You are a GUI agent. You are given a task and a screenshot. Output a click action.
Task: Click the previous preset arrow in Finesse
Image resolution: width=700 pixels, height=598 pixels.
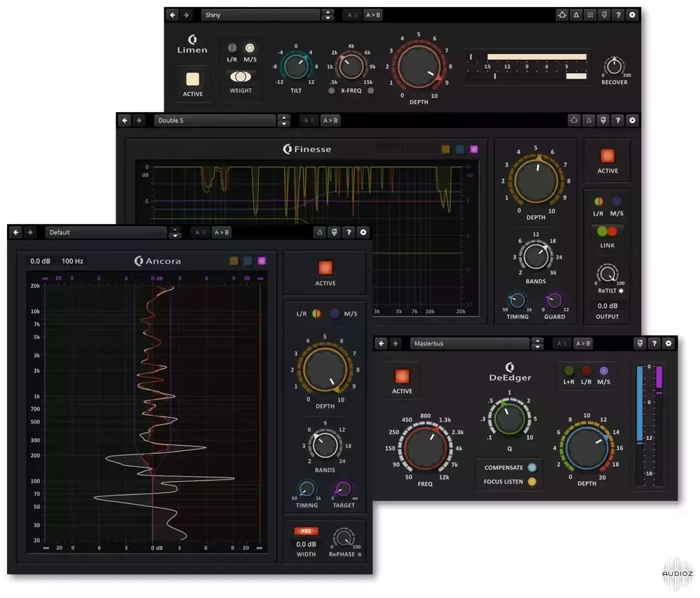click(x=125, y=120)
